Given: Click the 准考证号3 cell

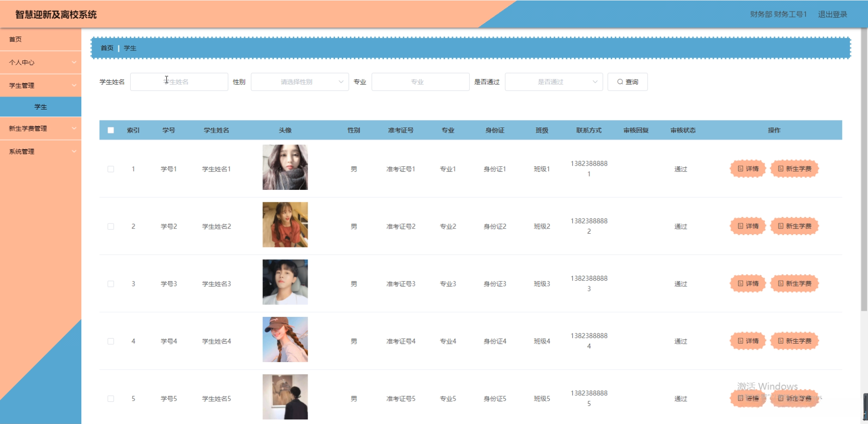Looking at the screenshot, I should coord(401,284).
